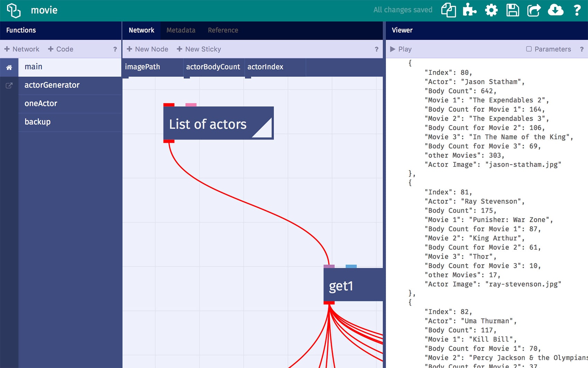Viewport: 588px width, 368px height.
Task: Open help question mark in header
Action: point(577,10)
